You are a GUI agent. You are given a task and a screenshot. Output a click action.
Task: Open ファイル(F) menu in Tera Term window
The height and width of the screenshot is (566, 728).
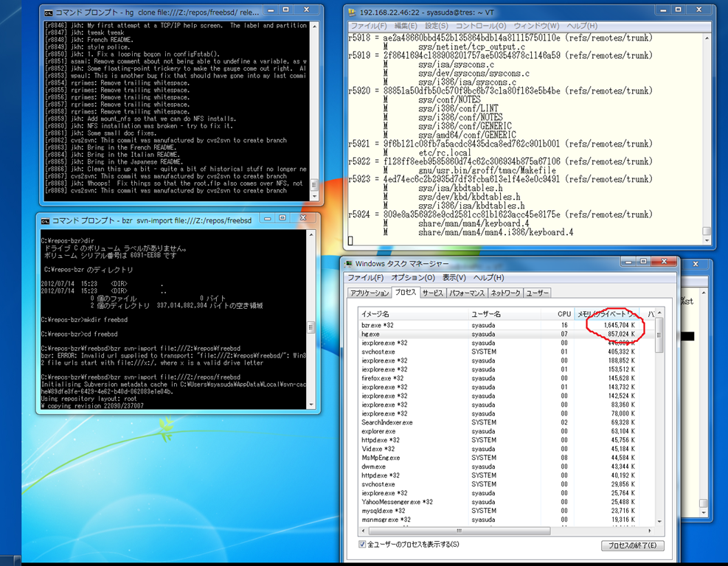tap(369, 26)
